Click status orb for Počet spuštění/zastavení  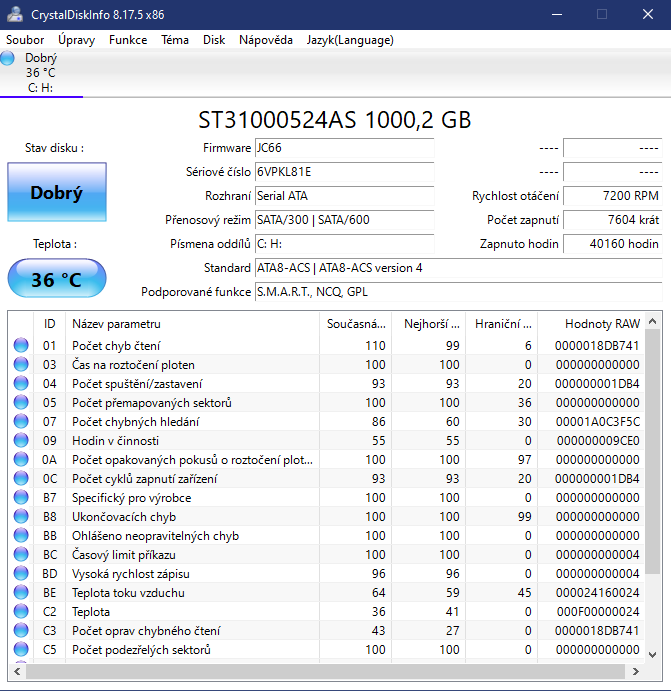click(21, 383)
